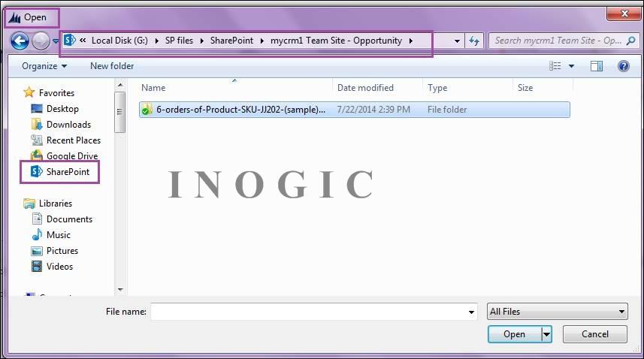Click the Recent Places icon

37,140
